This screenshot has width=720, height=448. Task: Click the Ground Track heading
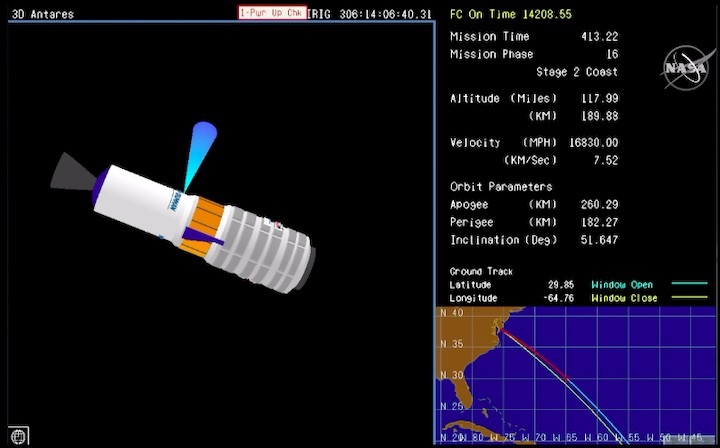(x=481, y=271)
